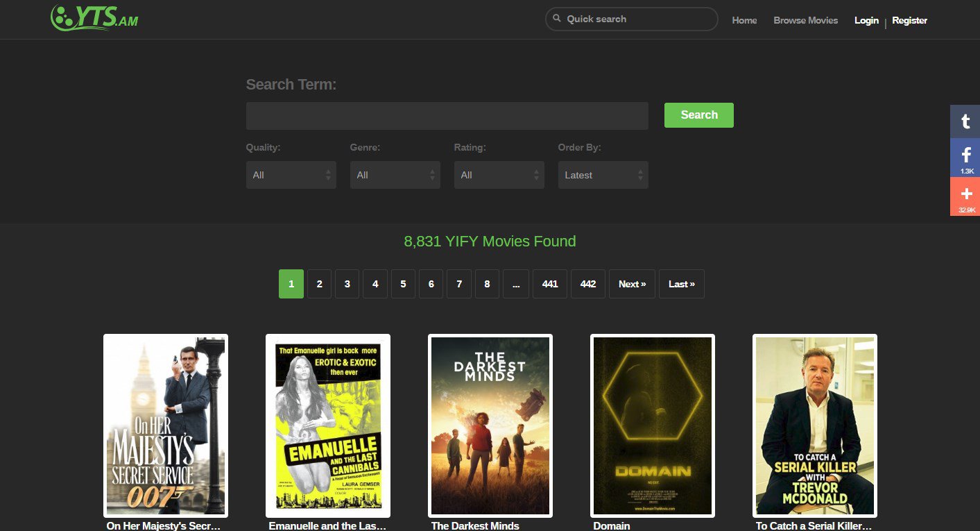
Task: Focus the Quick search field
Action: click(x=631, y=19)
